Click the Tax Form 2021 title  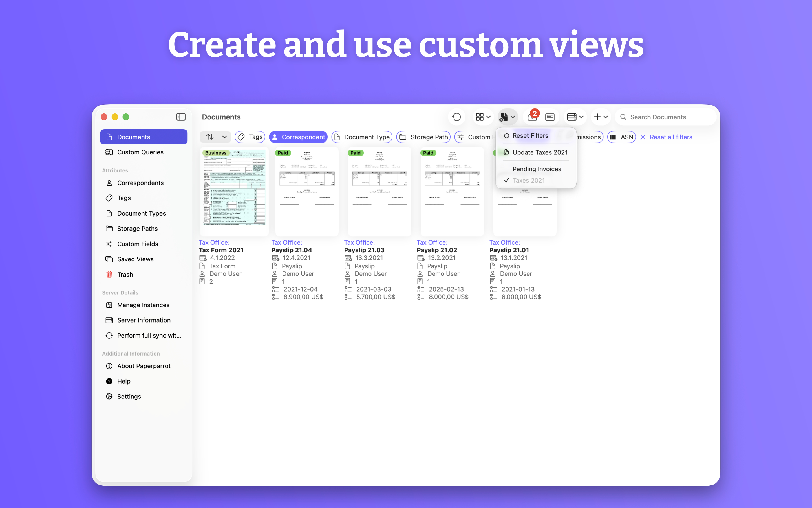(x=221, y=250)
